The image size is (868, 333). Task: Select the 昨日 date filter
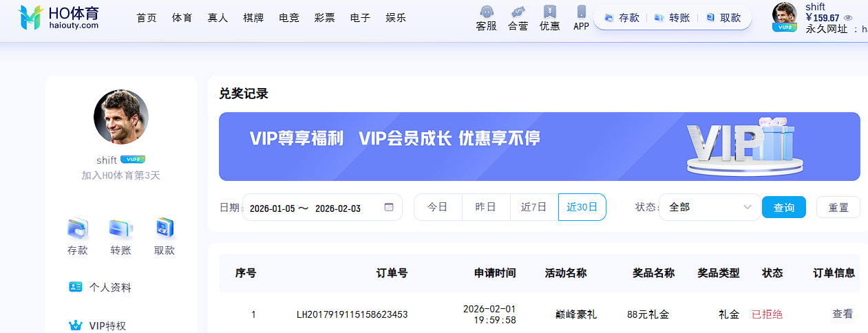pyautogui.click(x=486, y=207)
